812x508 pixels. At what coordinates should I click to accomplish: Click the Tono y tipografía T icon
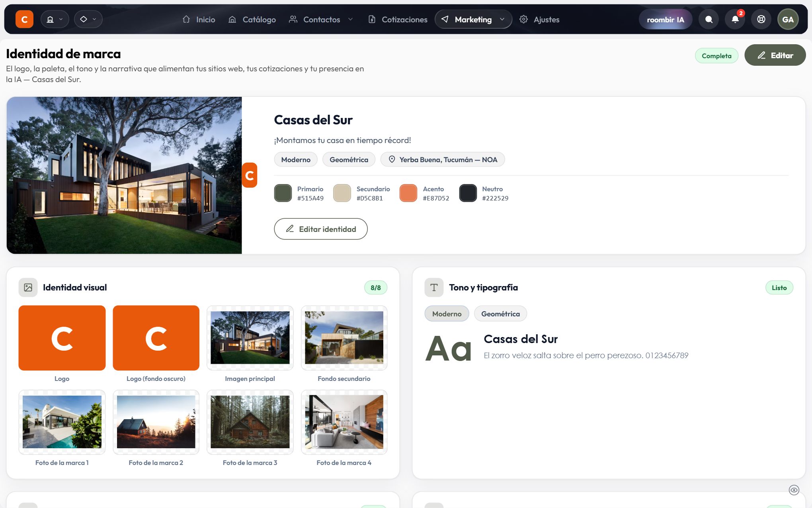pos(434,287)
